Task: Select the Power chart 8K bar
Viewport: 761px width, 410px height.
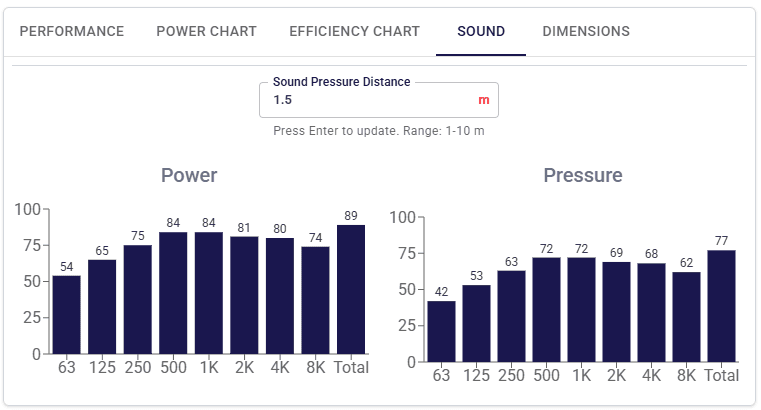Action: point(315,300)
